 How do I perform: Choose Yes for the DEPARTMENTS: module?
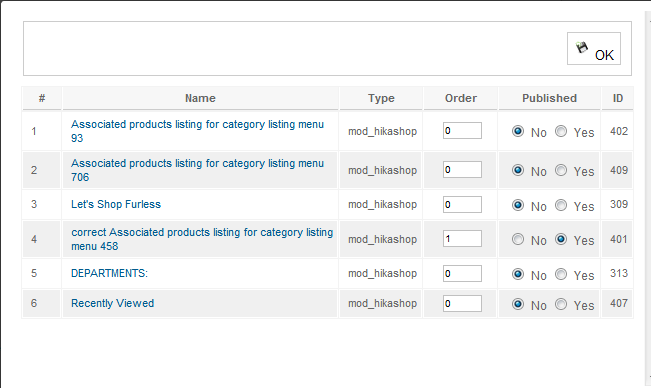coord(561,274)
